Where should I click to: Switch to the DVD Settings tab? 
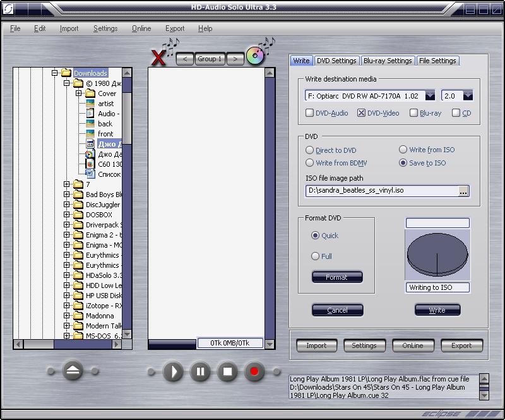(336, 61)
